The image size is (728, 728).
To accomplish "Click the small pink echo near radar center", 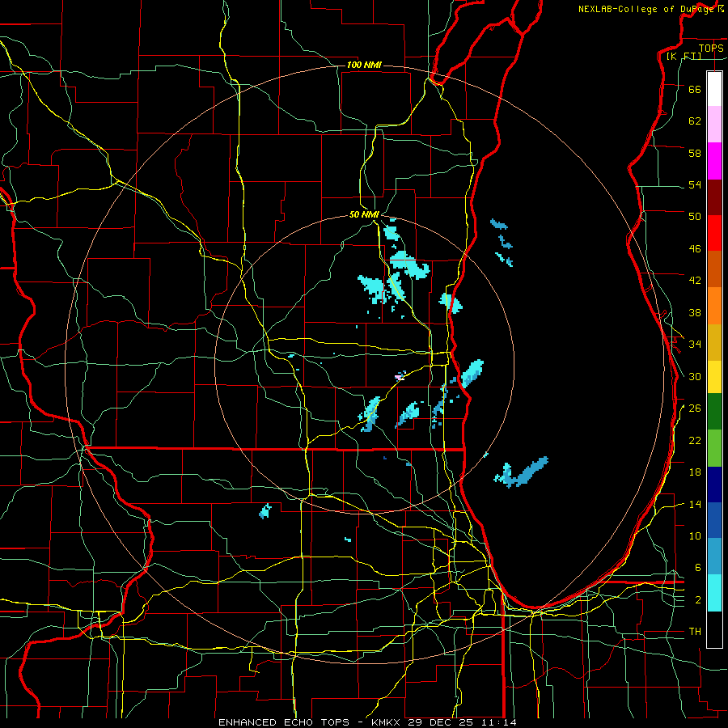I will click(399, 376).
